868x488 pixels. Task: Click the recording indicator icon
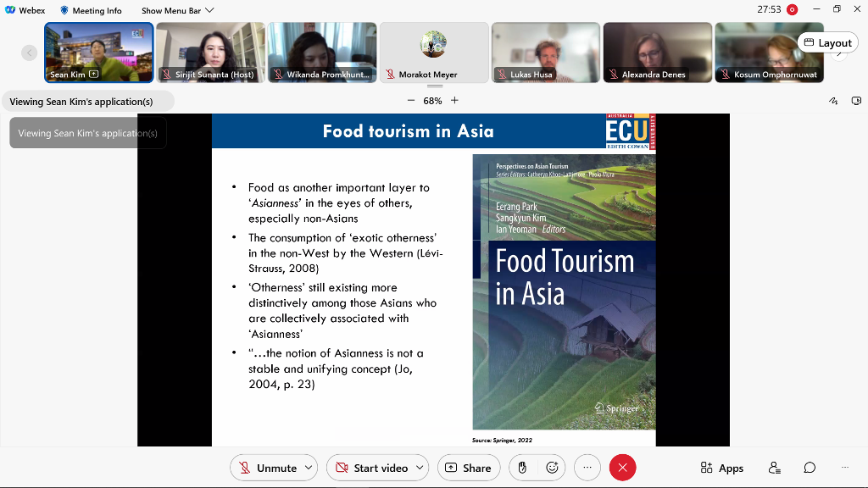[x=792, y=10]
